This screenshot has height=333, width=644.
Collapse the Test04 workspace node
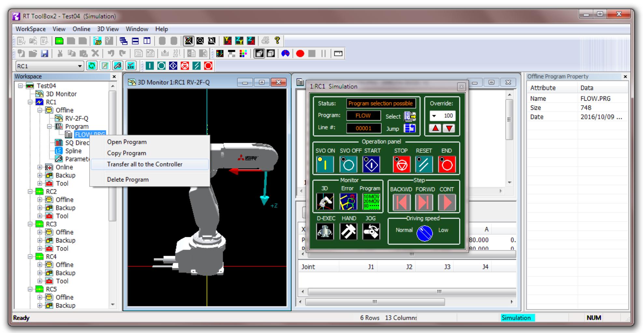(21, 86)
